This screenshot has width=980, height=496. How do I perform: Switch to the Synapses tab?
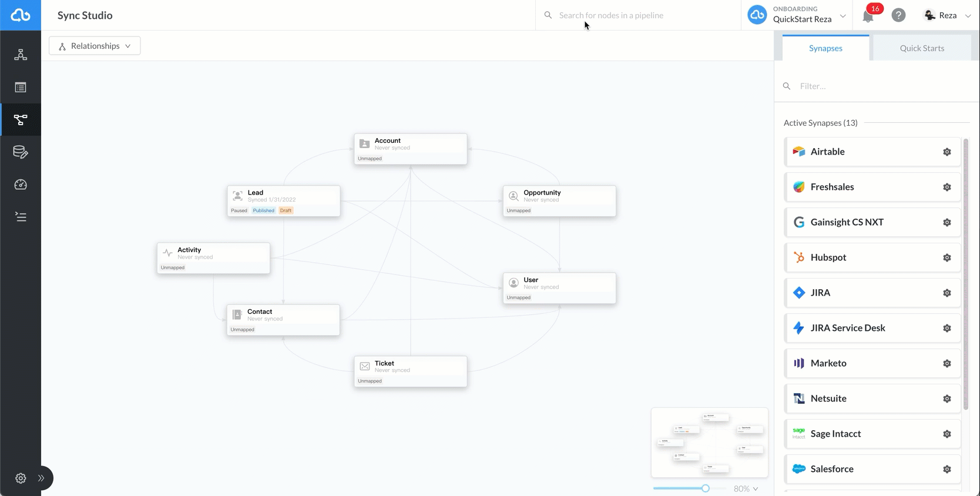825,48
